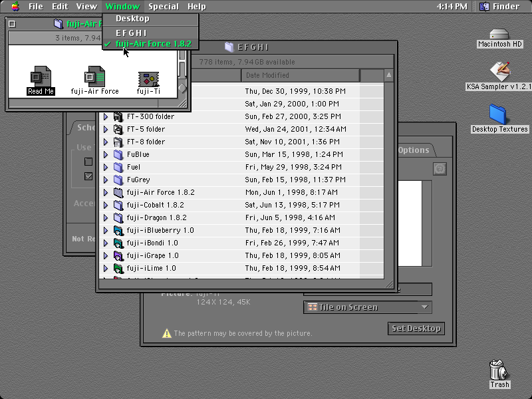Viewport: 532px width, 399px height.
Task: Click the Window menu title
Action: (x=122, y=7)
